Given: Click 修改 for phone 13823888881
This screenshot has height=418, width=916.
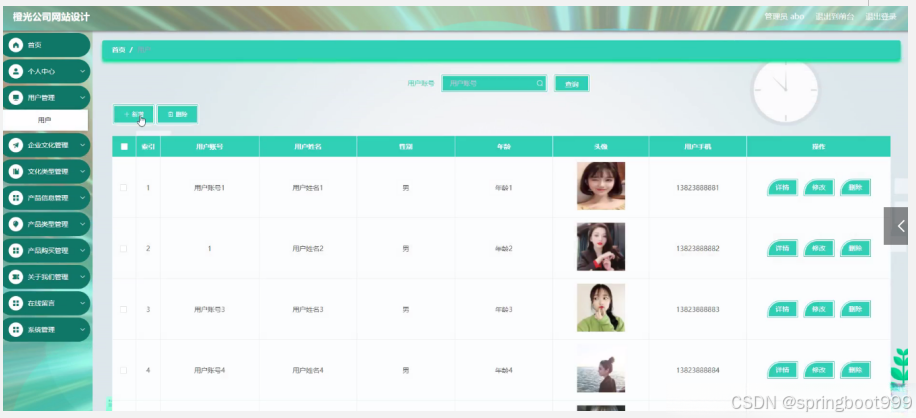Looking at the screenshot, I should [819, 188].
